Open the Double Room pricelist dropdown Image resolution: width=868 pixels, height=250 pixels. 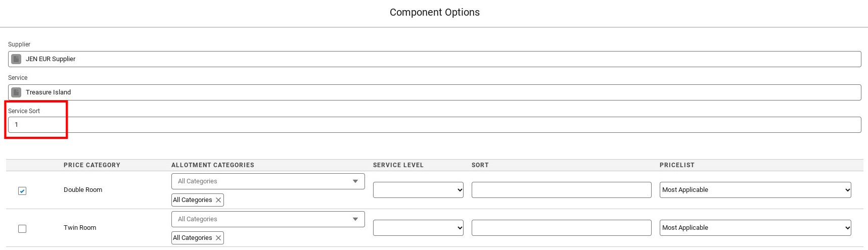755,190
